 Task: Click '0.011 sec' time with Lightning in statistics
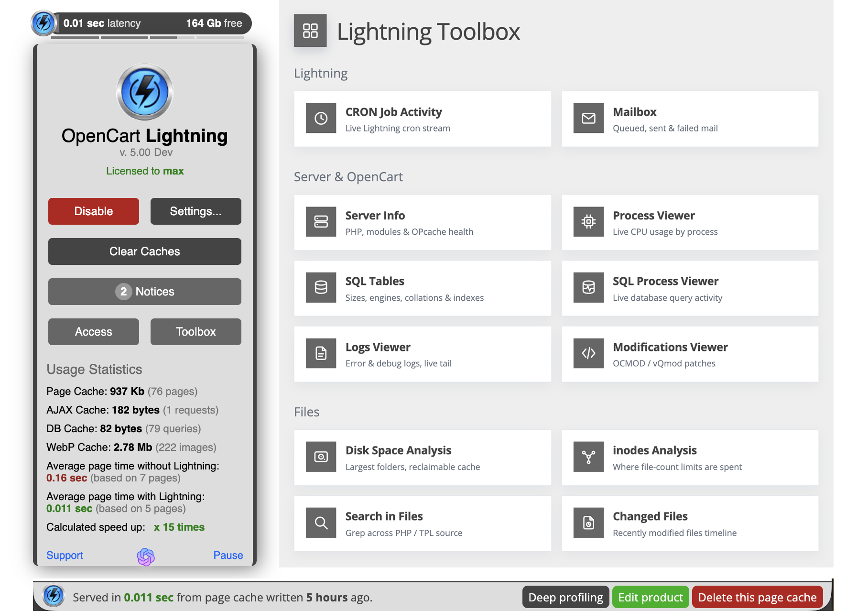tap(69, 508)
